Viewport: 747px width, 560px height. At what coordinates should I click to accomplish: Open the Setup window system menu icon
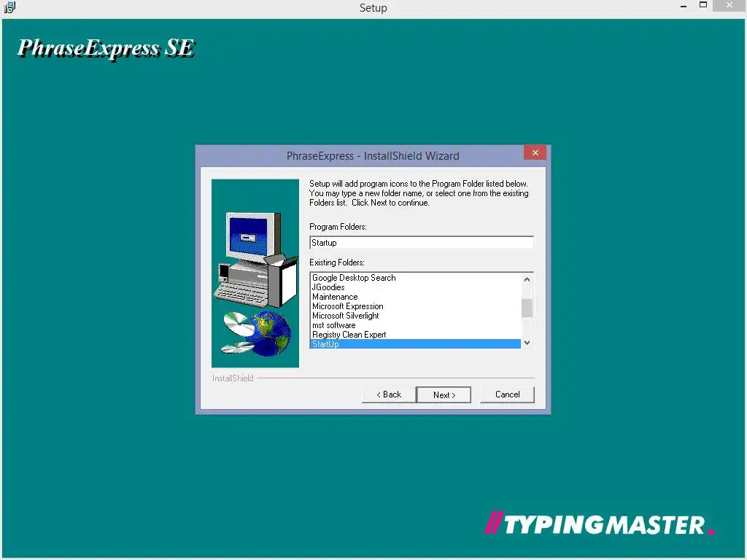point(9,7)
